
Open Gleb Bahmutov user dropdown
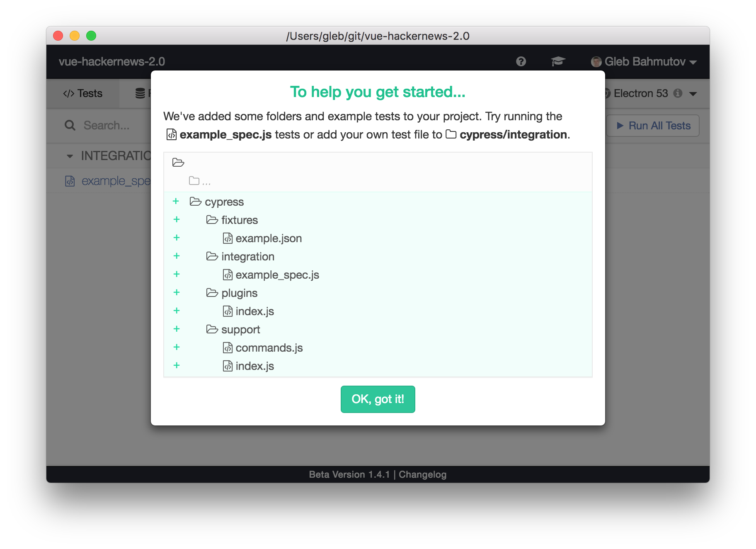(644, 62)
